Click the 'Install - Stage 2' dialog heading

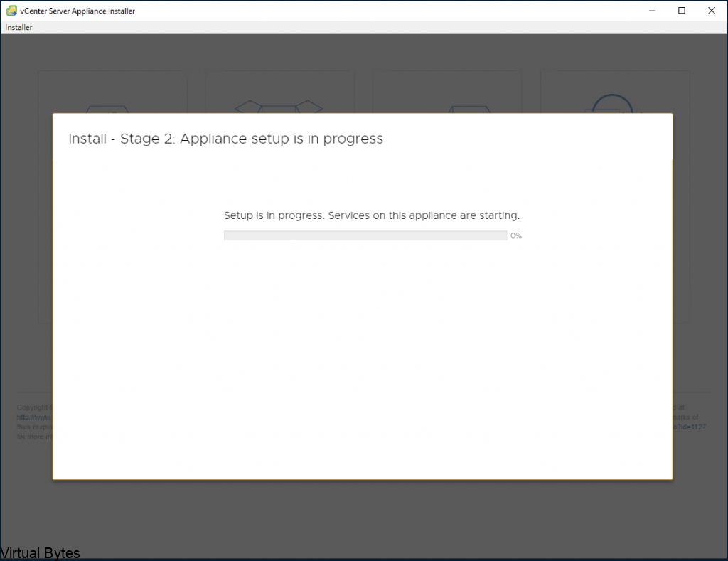tap(225, 139)
